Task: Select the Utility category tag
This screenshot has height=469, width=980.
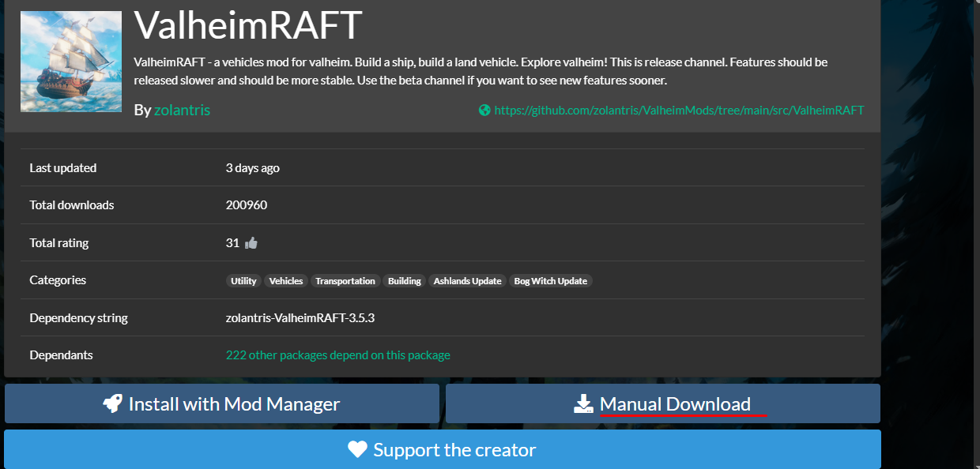Action: (x=243, y=281)
